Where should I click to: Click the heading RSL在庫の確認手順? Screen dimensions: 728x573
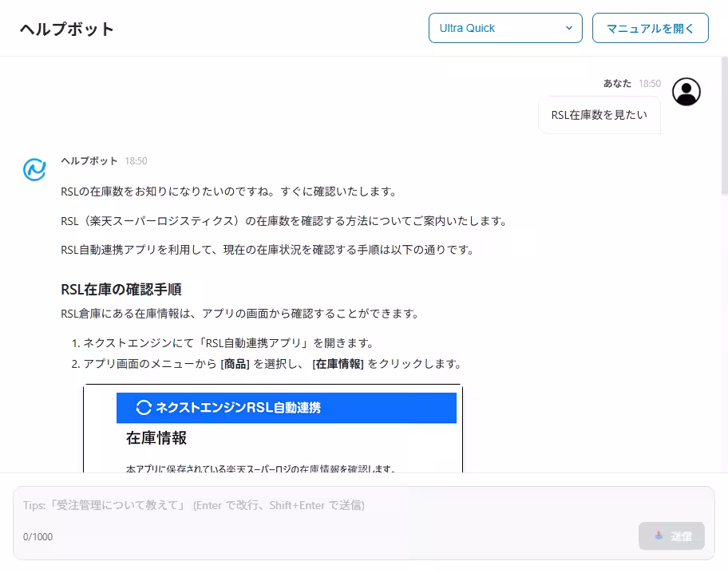coord(121,289)
